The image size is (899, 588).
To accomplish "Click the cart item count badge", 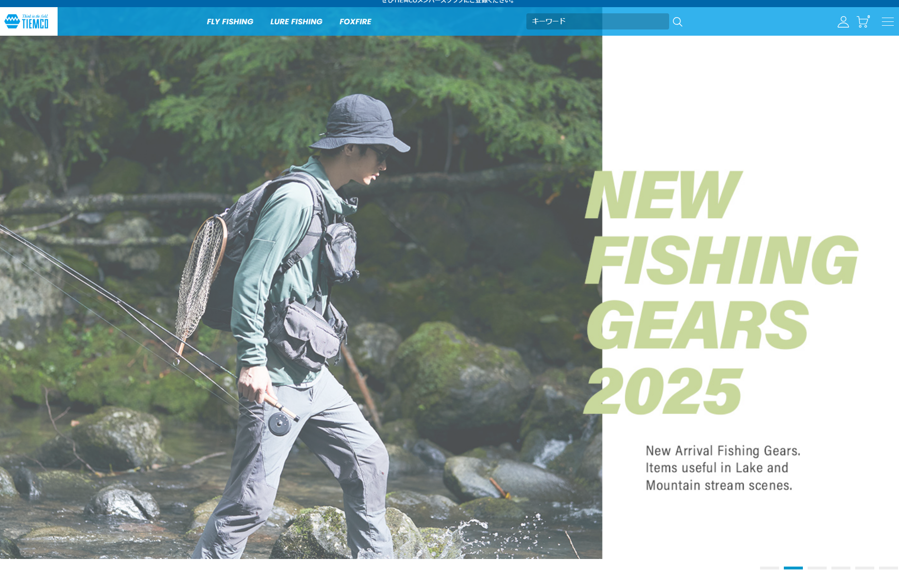I will pos(869,17).
